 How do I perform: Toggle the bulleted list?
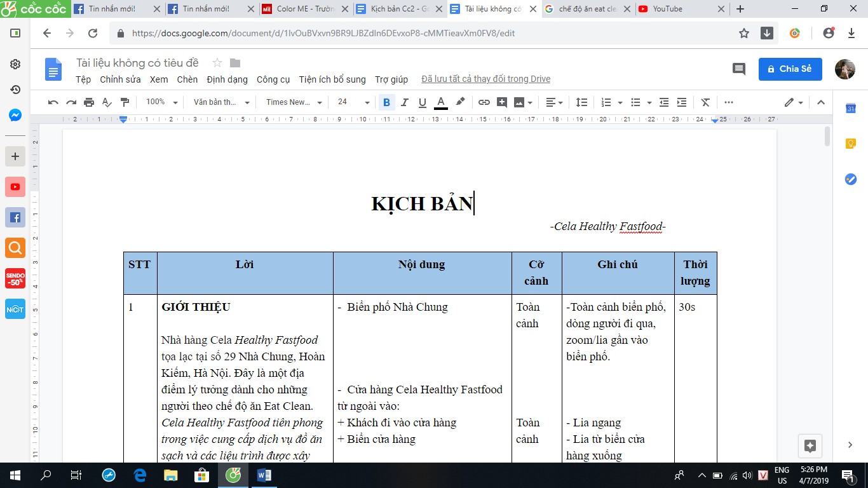[635, 102]
